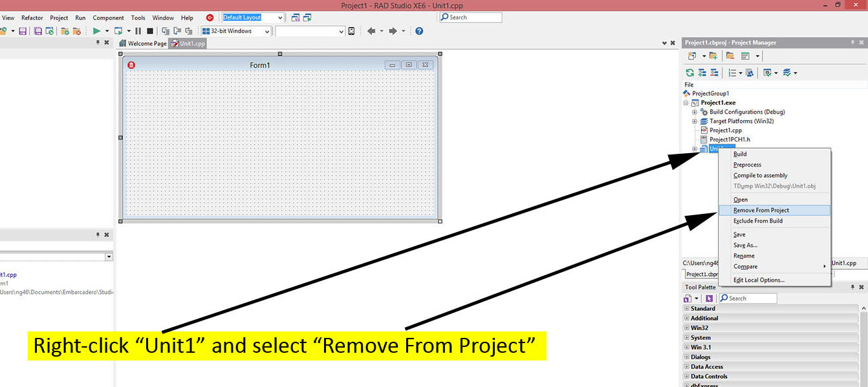Expand the Data Access palette category
The height and width of the screenshot is (387, 868).
coord(687,367)
